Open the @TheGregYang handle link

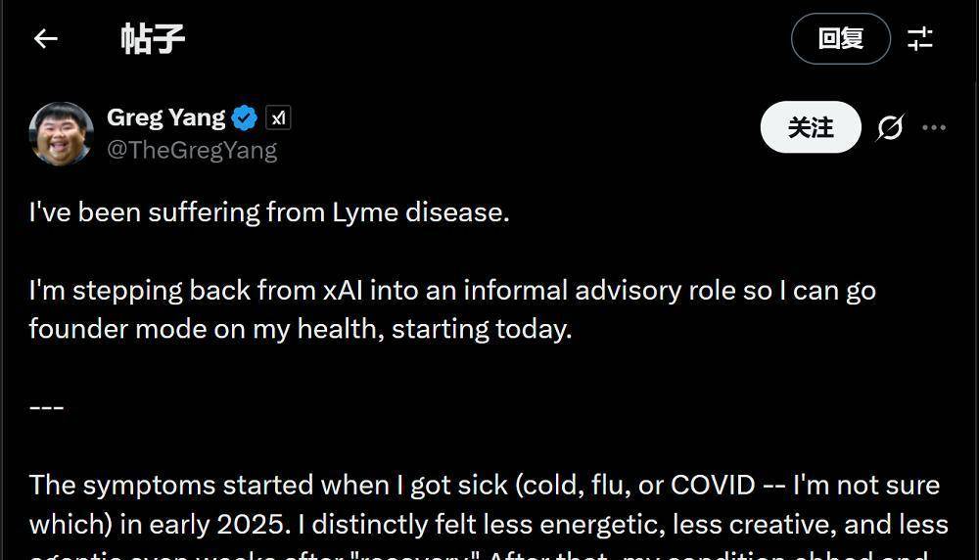(x=192, y=150)
